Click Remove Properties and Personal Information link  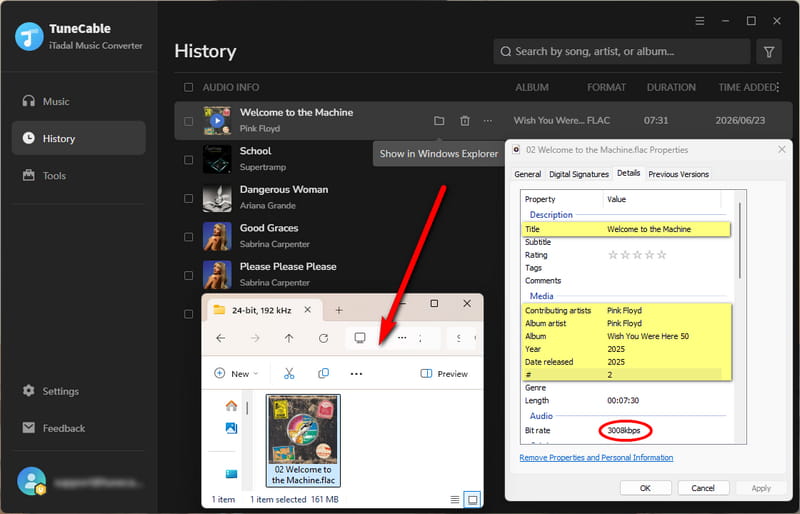pos(596,457)
